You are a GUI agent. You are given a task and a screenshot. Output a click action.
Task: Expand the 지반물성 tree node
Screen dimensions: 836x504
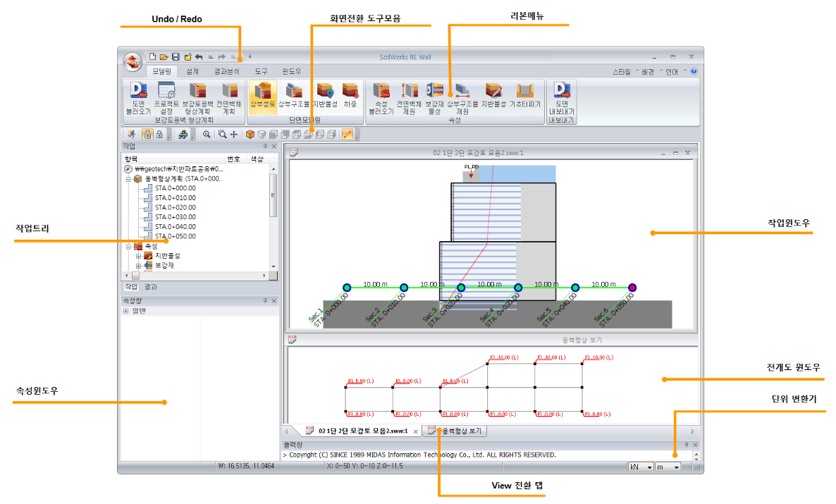[138, 256]
